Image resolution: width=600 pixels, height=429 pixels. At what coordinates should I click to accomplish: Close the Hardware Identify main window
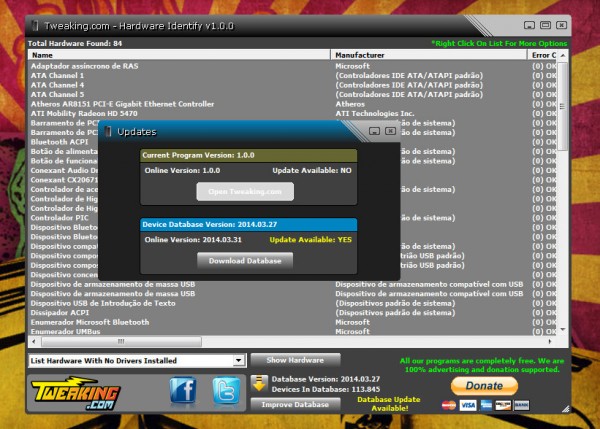coord(561,25)
